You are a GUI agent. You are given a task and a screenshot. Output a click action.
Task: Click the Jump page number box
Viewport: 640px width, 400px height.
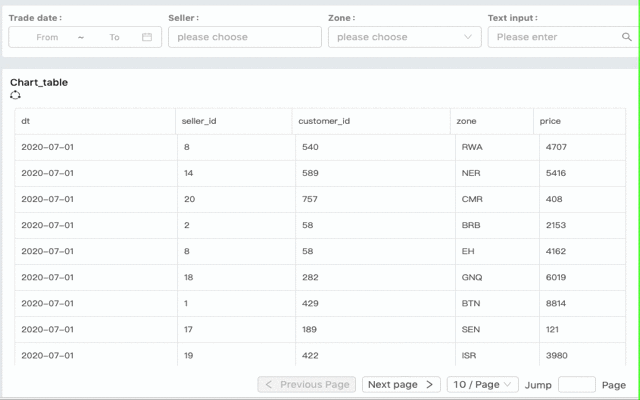pos(576,384)
